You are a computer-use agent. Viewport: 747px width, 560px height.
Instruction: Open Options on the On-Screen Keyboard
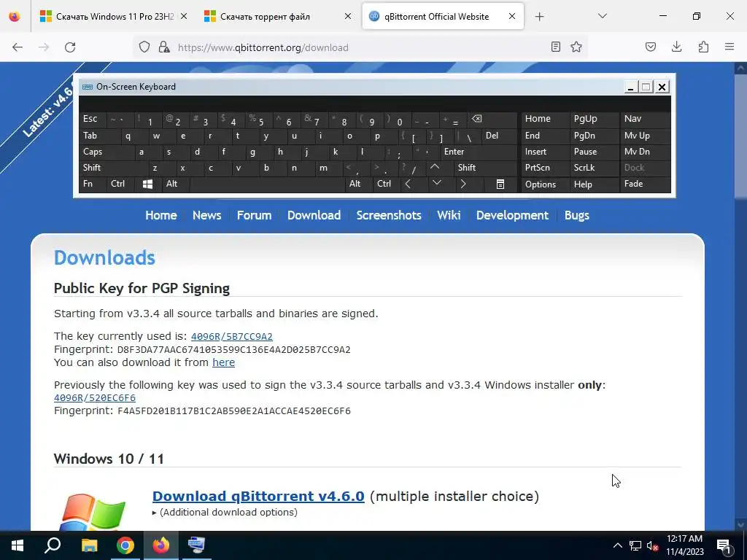[545, 184]
